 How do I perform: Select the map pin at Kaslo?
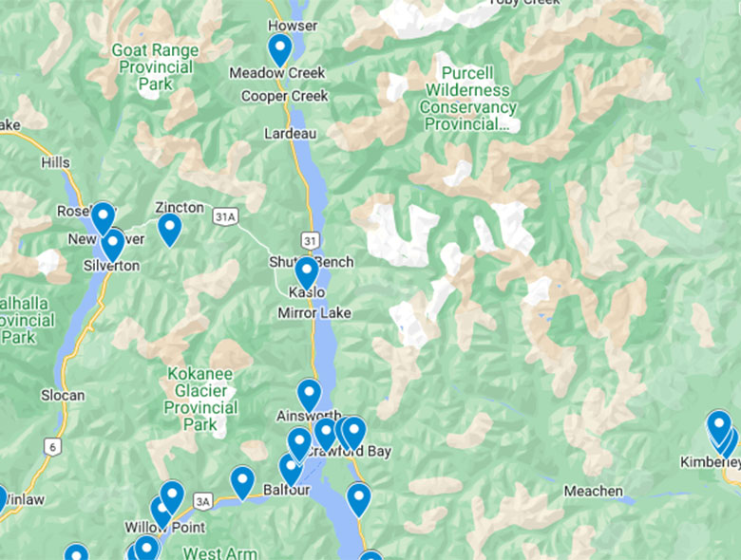coord(306,273)
